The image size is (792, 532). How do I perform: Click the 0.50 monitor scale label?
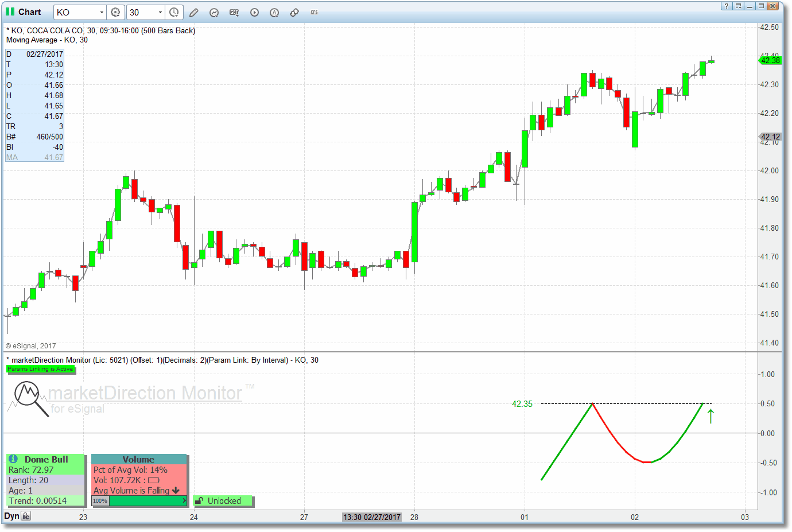767,403
